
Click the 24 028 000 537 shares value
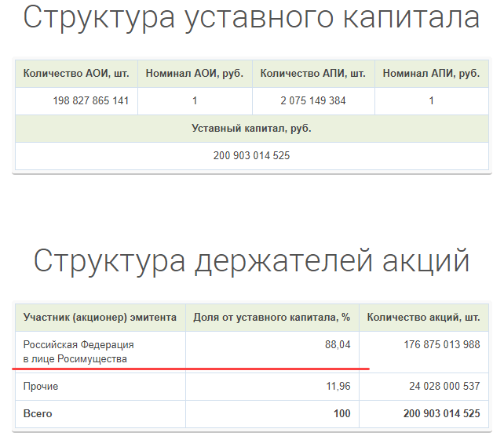(444, 387)
